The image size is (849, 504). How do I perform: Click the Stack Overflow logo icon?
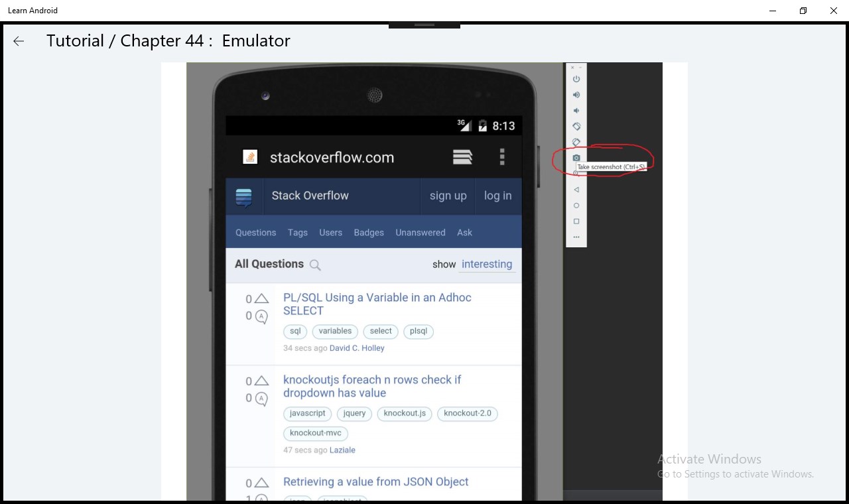pos(244,197)
